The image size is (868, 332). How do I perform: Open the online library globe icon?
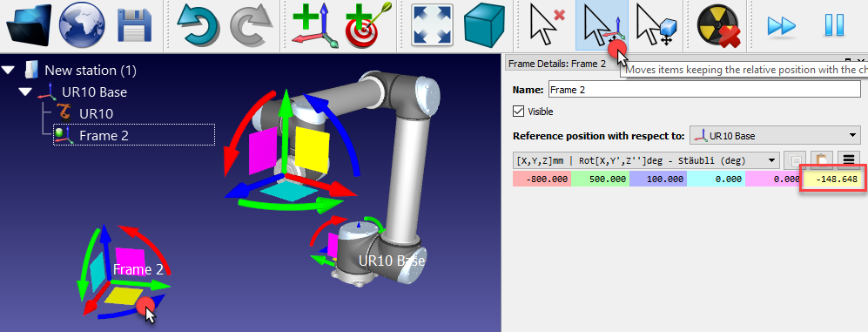[83, 25]
